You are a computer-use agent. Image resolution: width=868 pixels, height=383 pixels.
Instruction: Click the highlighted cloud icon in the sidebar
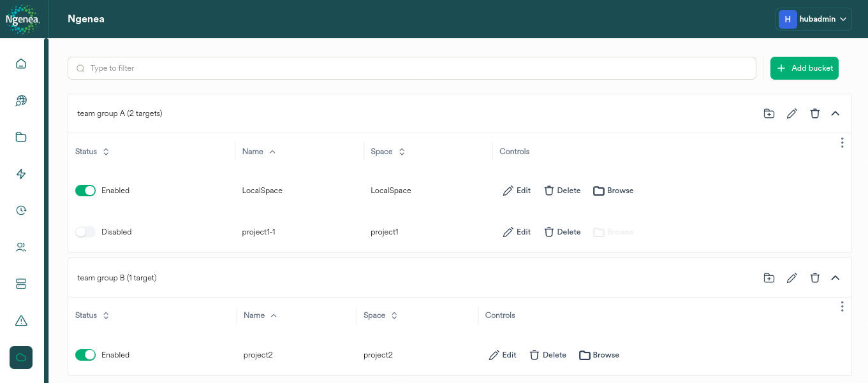click(20, 358)
